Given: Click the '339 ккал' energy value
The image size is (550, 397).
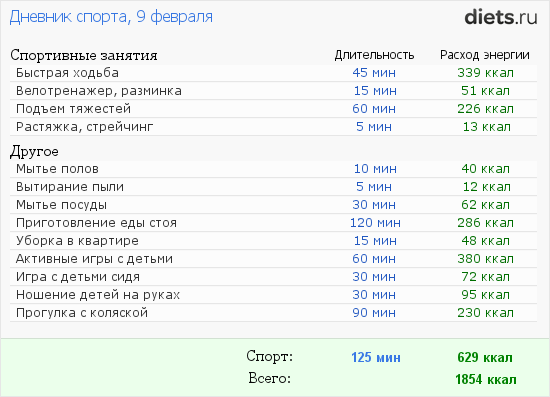Looking at the screenshot, I should [x=485, y=73].
